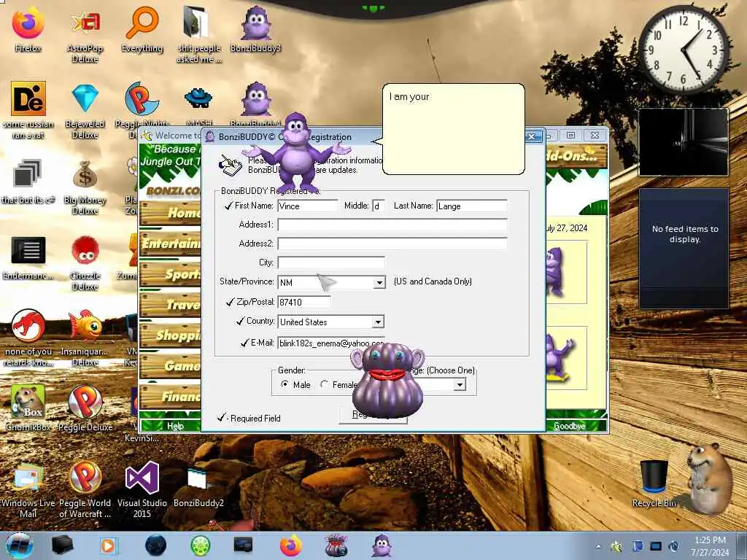
Task: Open Big Money Deluxe icon
Action: (85, 187)
